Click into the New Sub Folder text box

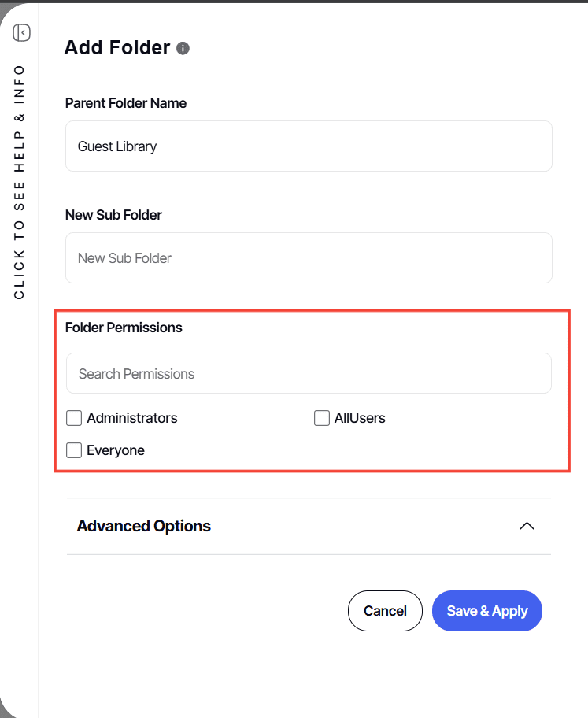(x=309, y=258)
